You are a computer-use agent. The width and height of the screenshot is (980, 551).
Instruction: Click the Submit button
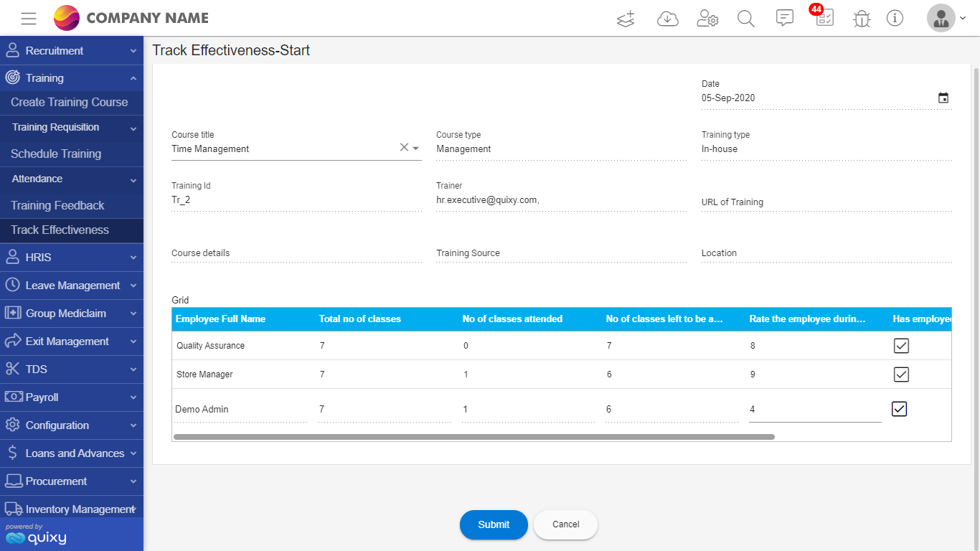coord(494,524)
